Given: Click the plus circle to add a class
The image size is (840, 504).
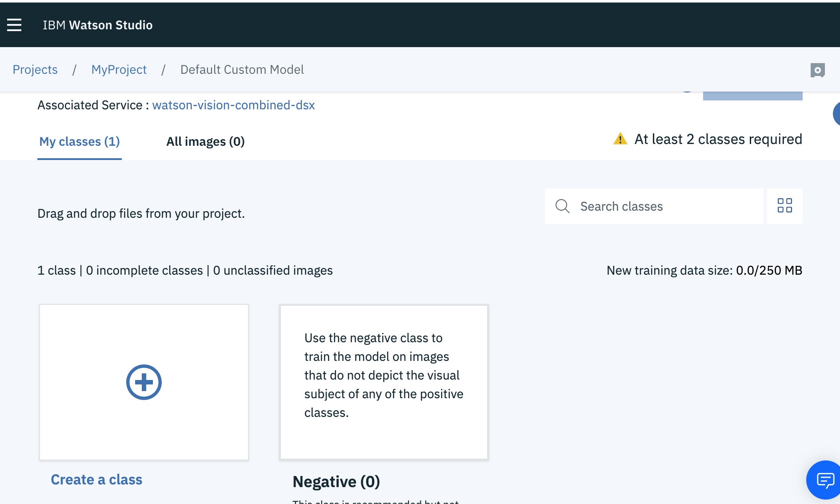Looking at the screenshot, I should click(x=144, y=382).
